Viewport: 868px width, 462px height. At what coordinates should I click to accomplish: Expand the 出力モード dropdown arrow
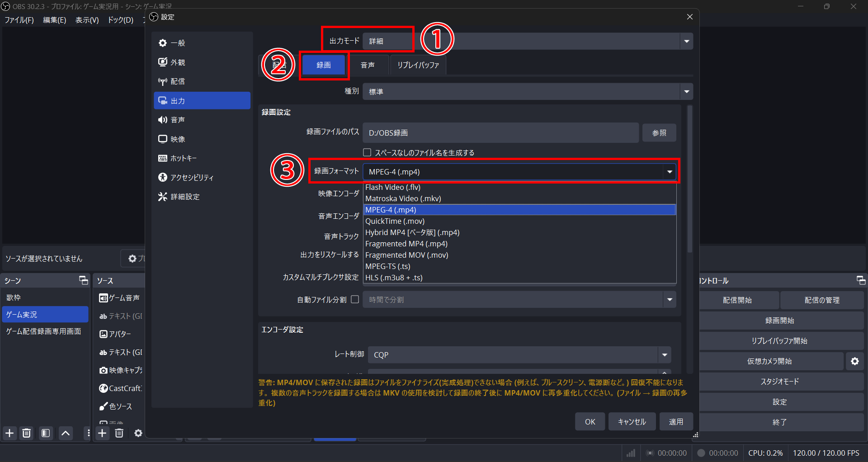[687, 41]
